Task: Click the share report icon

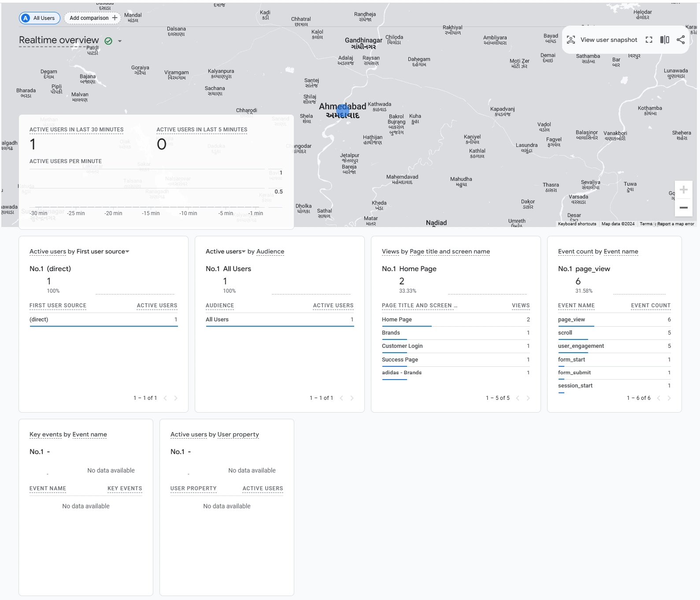Action: click(681, 40)
